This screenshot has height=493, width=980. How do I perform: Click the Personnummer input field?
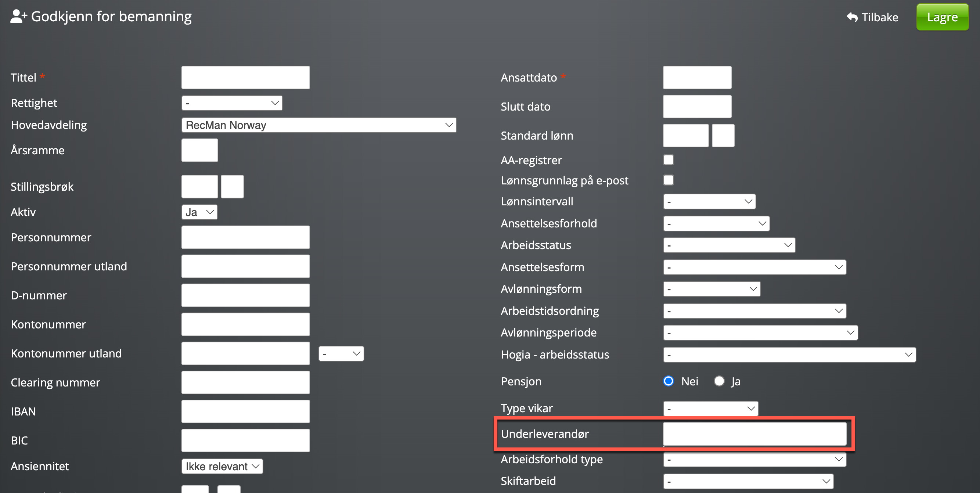tap(245, 237)
